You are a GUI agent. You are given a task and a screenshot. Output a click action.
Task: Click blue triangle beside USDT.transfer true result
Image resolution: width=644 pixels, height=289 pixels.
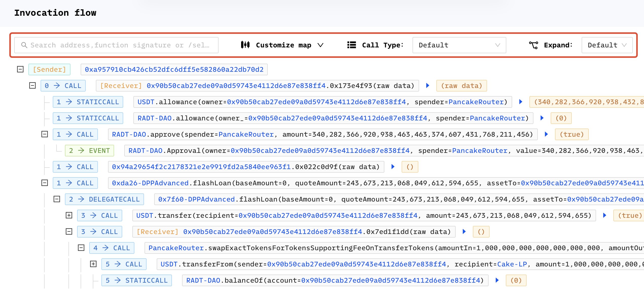[604, 215]
